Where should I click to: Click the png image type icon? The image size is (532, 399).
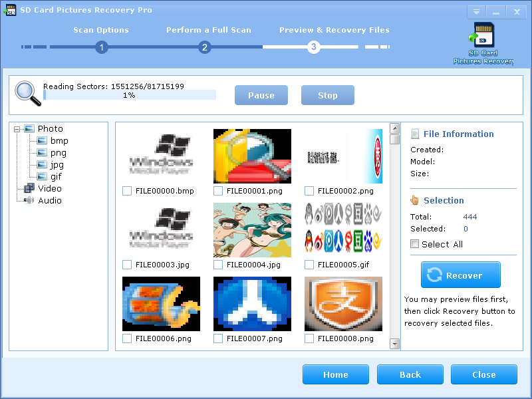pos(42,152)
